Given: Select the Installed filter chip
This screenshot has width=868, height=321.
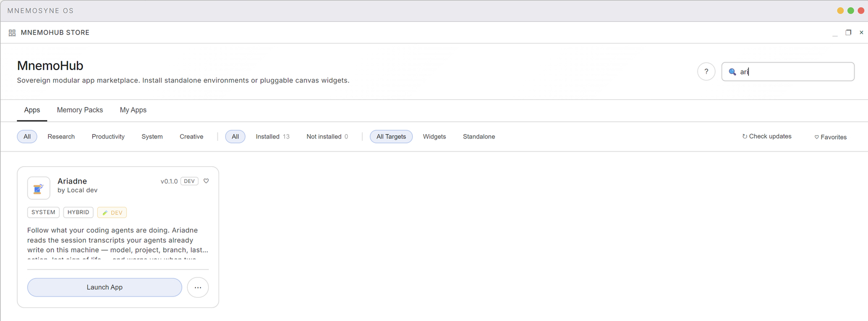Looking at the screenshot, I should (272, 136).
